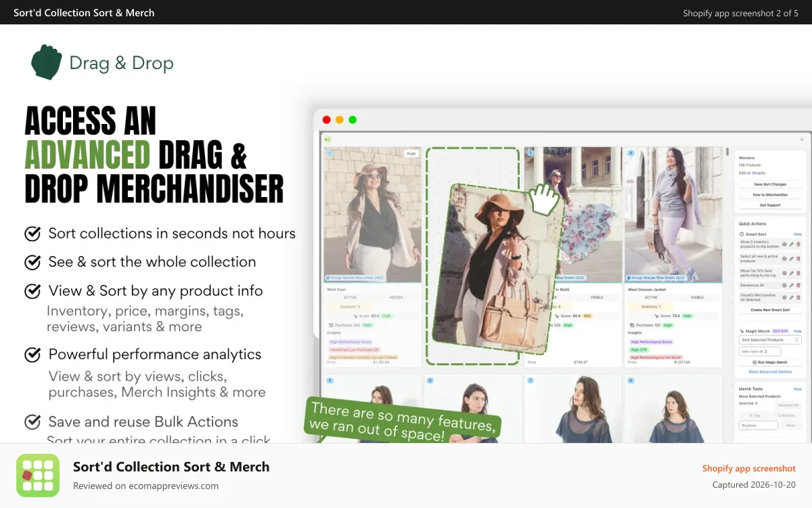Click 'High Performing but No Stock' tag

(x=656, y=358)
